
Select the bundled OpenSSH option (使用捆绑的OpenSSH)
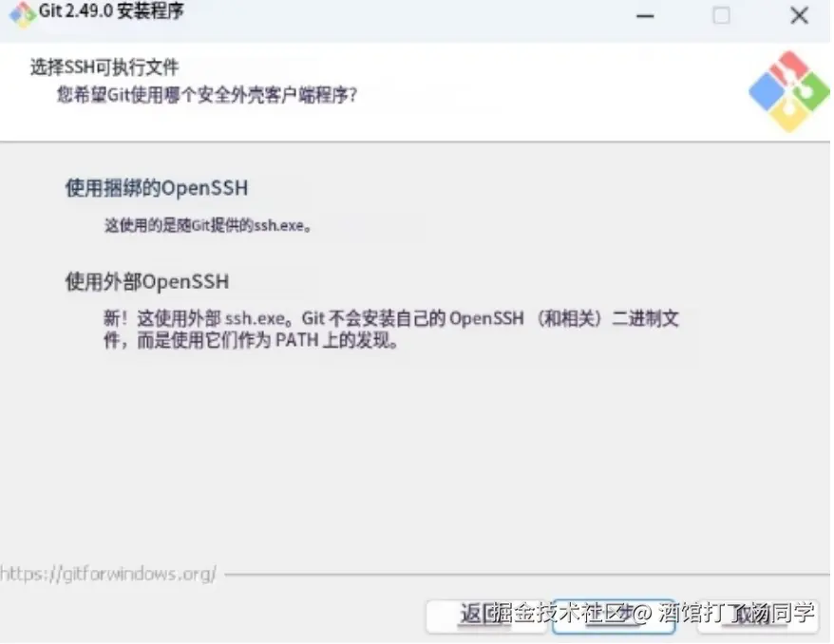click(x=157, y=188)
